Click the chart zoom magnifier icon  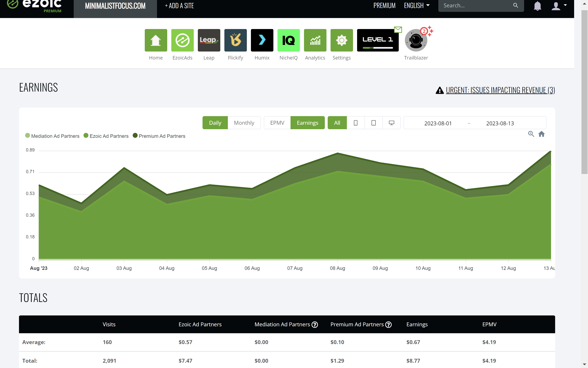pyautogui.click(x=531, y=134)
